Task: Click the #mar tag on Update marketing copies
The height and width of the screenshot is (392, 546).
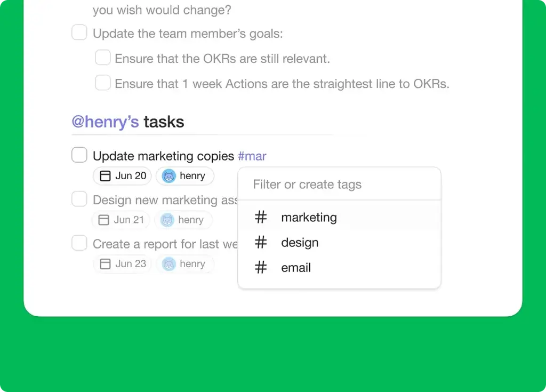Action: [252, 156]
